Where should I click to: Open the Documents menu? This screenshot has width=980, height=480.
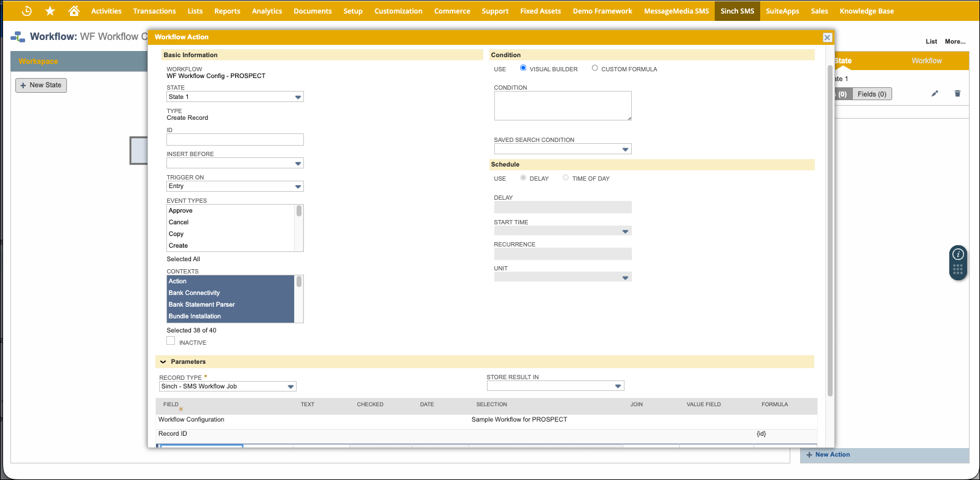[x=313, y=11]
